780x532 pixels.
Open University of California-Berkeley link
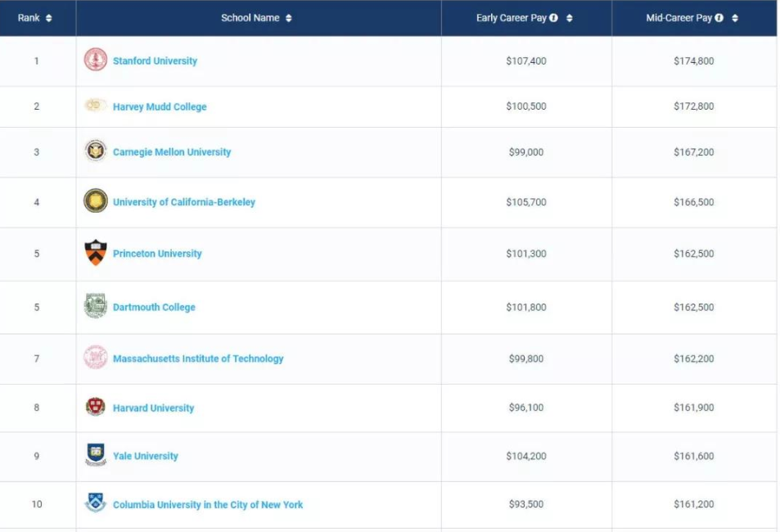pos(183,202)
